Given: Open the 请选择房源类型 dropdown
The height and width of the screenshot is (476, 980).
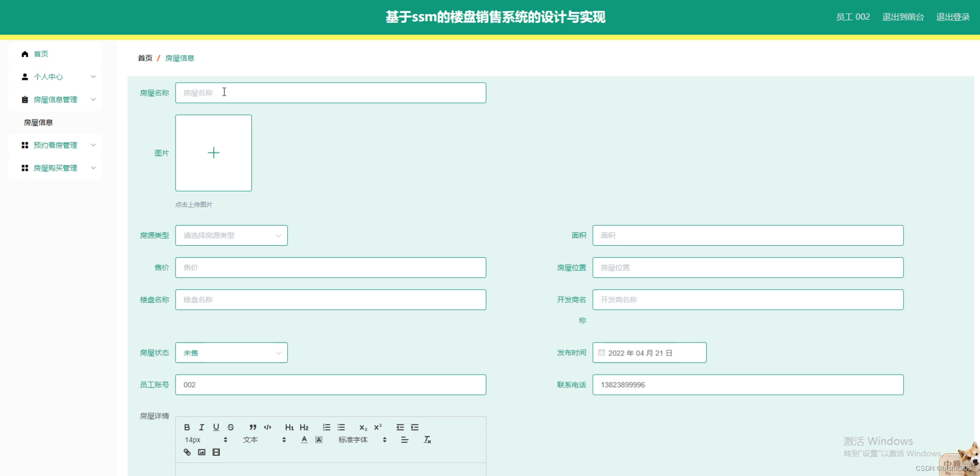Looking at the screenshot, I should click(231, 235).
